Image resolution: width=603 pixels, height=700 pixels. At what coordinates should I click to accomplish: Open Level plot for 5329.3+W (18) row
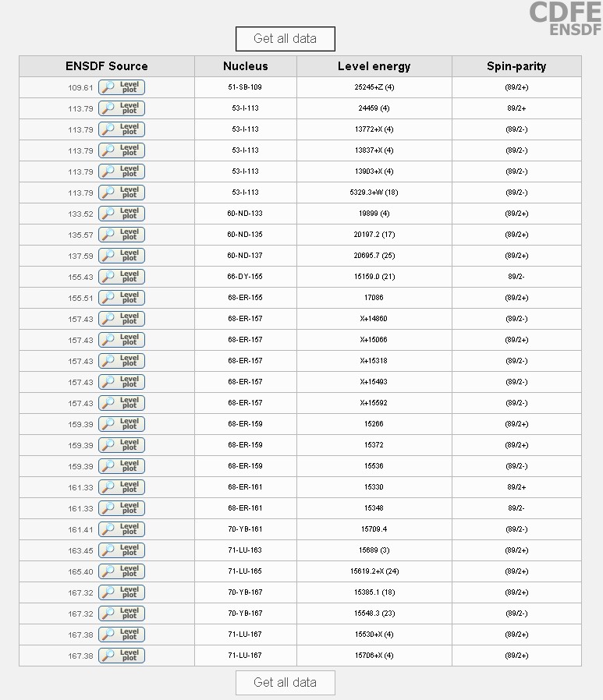[x=122, y=193]
